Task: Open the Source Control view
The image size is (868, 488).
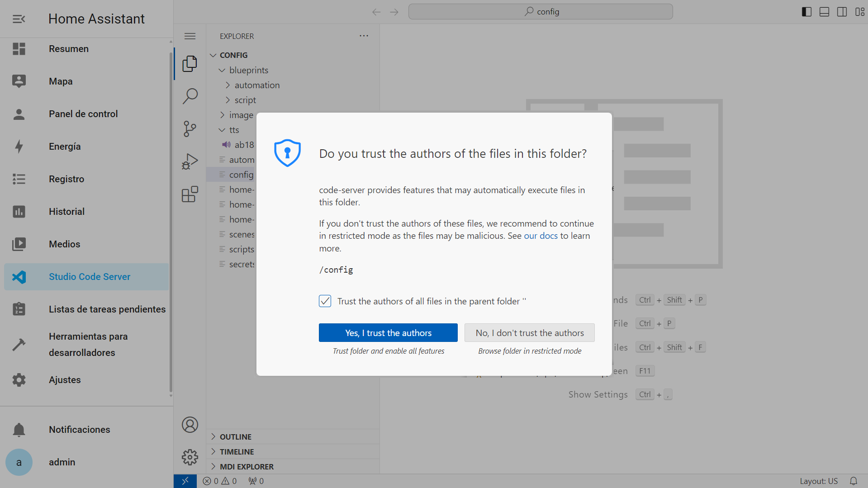Action: click(190, 129)
